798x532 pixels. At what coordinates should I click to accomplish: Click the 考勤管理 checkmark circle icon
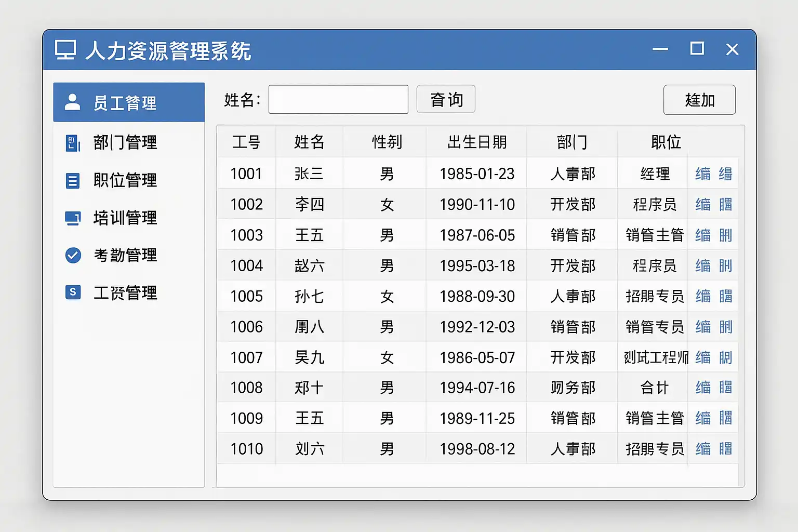(x=73, y=255)
